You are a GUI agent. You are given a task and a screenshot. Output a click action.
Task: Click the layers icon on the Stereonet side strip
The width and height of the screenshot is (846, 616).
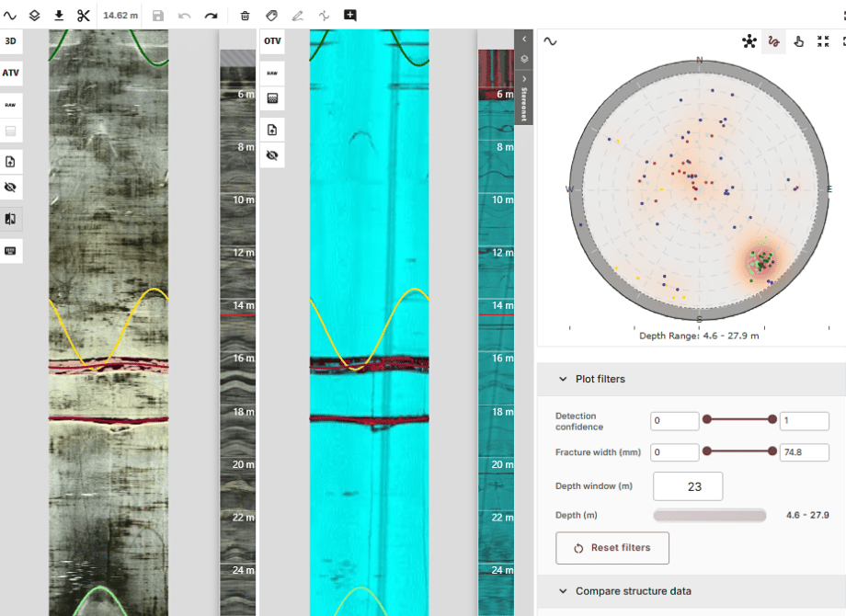pyautogui.click(x=524, y=59)
